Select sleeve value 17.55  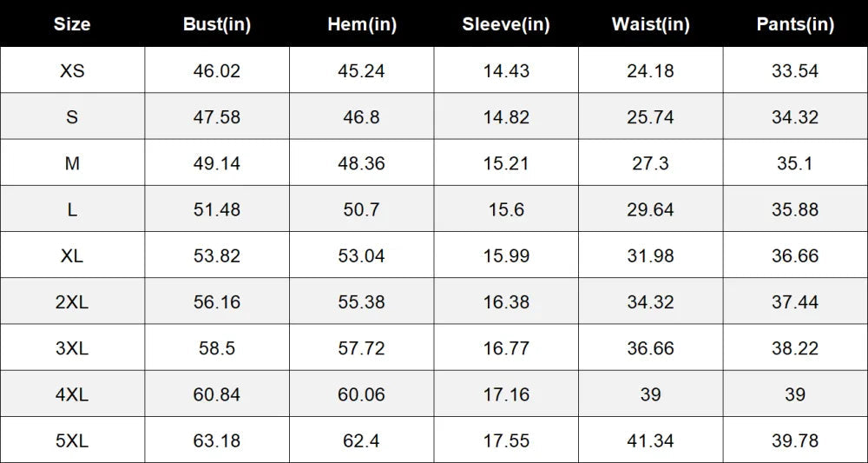[507, 440]
